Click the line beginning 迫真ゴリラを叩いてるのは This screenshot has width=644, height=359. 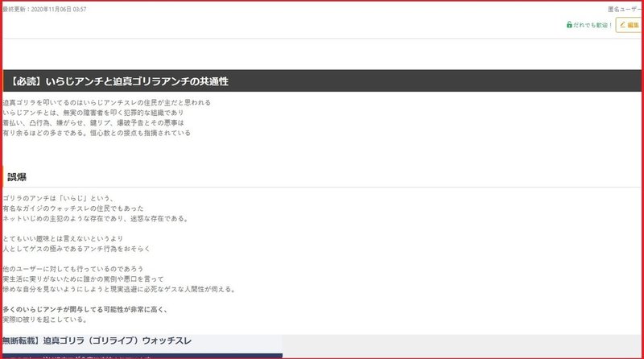tap(106, 102)
